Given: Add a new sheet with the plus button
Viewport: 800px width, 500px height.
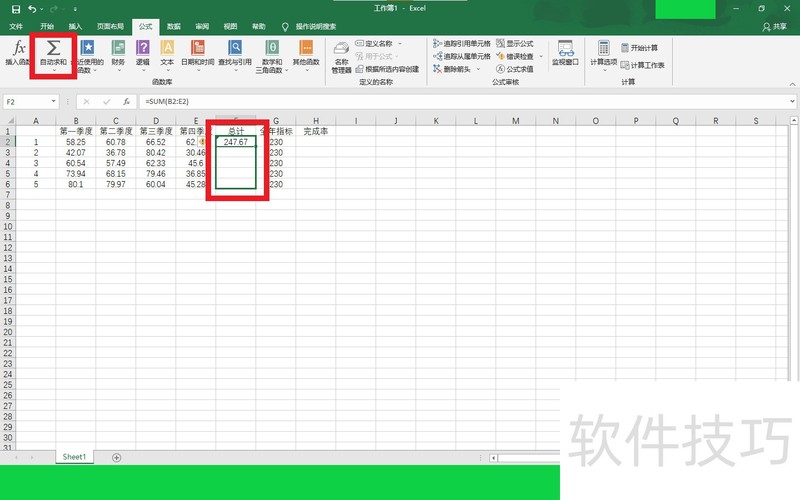Looking at the screenshot, I should tap(116, 458).
